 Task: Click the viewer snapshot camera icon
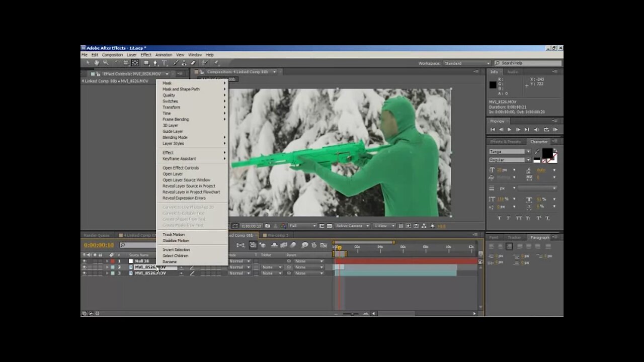click(268, 226)
